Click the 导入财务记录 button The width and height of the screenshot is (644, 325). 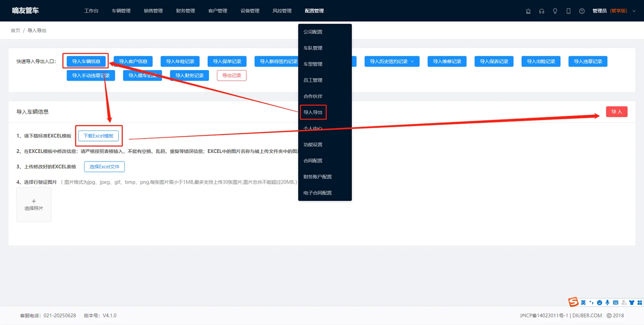coord(190,75)
